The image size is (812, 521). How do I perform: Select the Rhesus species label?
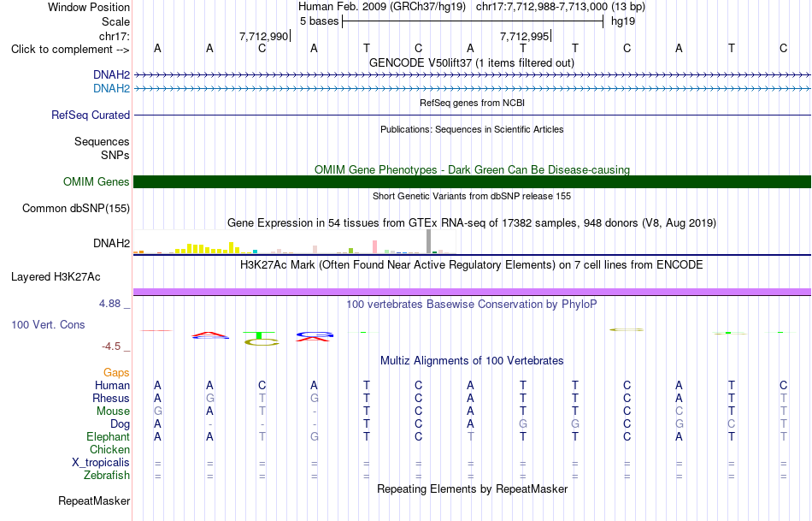coord(111,398)
